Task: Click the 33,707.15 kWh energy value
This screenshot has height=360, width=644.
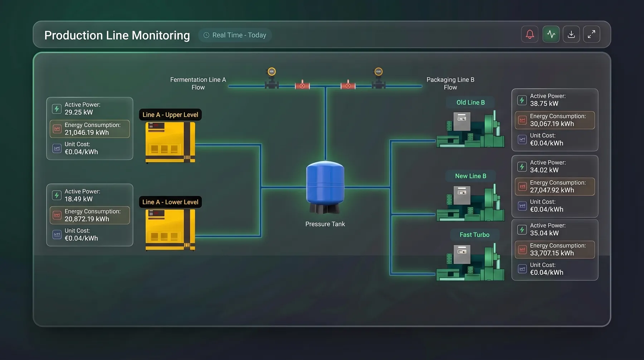Action: 552,253
